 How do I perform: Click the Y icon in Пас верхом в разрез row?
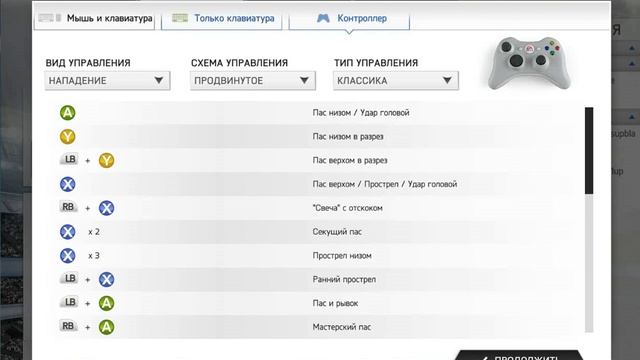107,160
